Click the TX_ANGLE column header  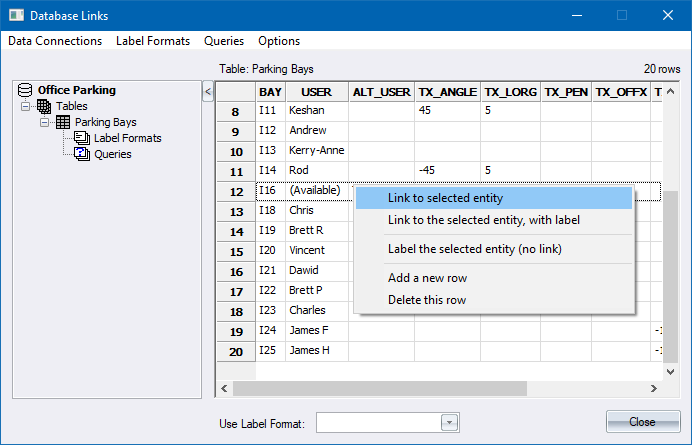click(x=447, y=91)
